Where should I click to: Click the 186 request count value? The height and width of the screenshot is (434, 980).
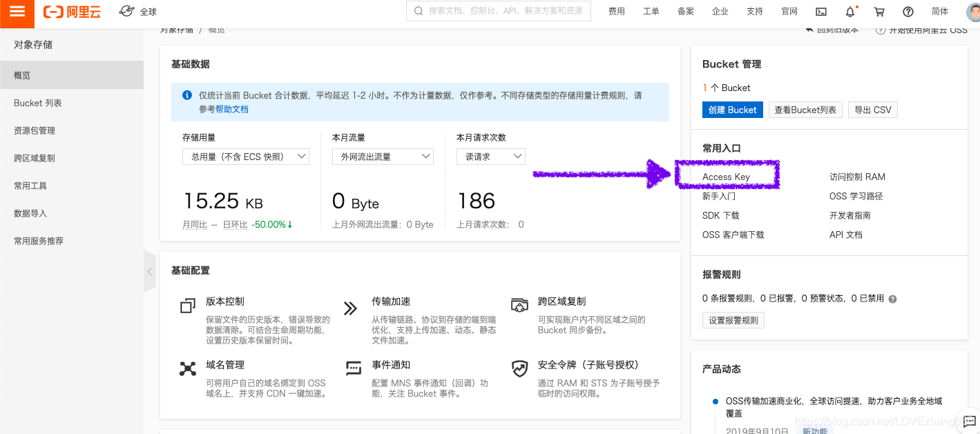tap(477, 201)
